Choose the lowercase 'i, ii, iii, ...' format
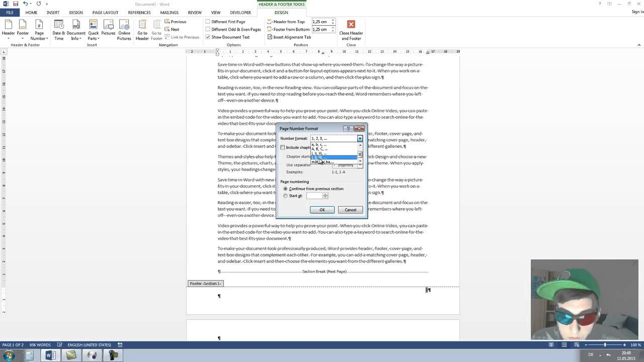The width and height of the screenshot is (644, 362). (334, 153)
